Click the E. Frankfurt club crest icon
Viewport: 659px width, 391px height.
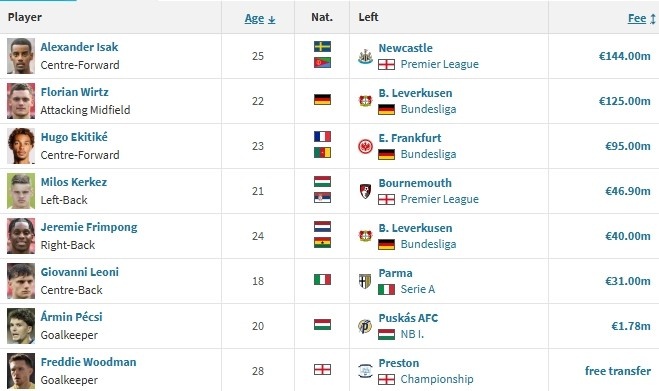(365, 146)
